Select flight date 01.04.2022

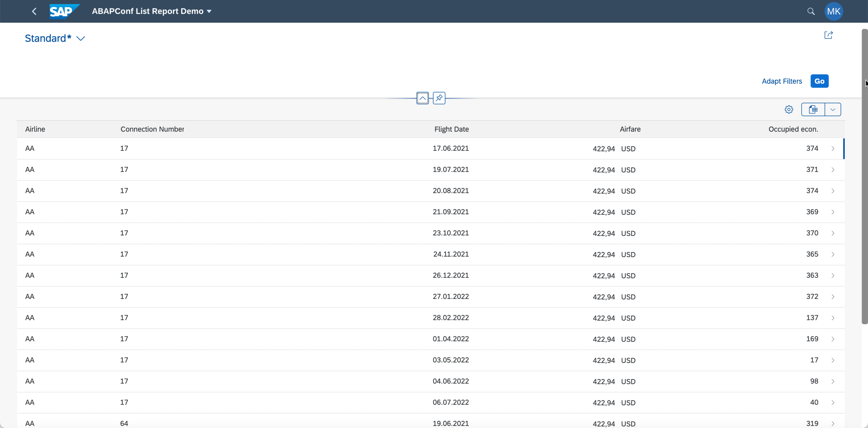451,339
